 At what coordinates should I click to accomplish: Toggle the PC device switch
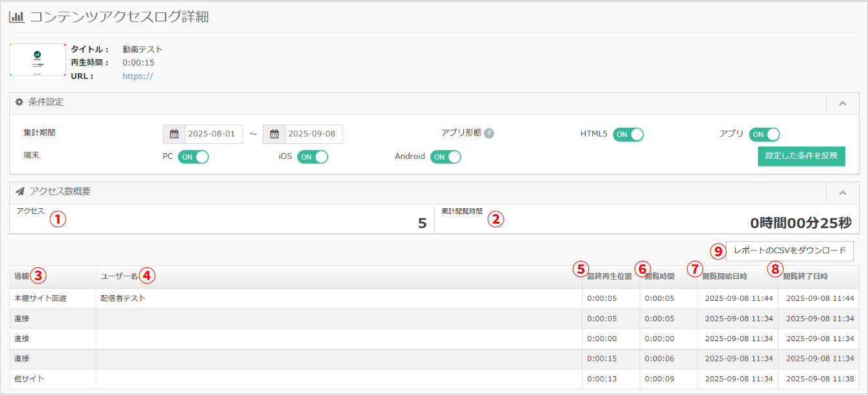pyautogui.click(x=193, y=156)
